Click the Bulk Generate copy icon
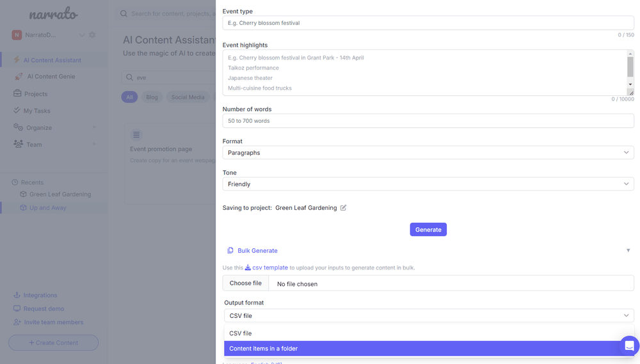Viewport: 640px width, 364px height. [230, 251]
